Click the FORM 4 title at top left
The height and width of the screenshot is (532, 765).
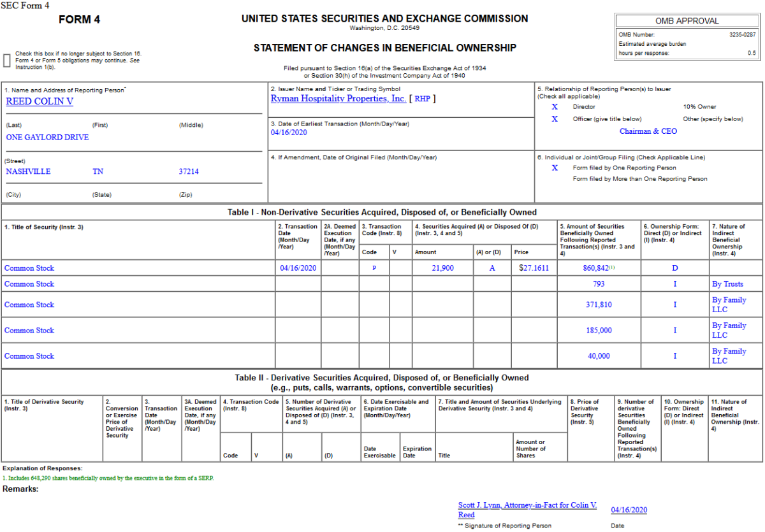[x=80, y=20]
